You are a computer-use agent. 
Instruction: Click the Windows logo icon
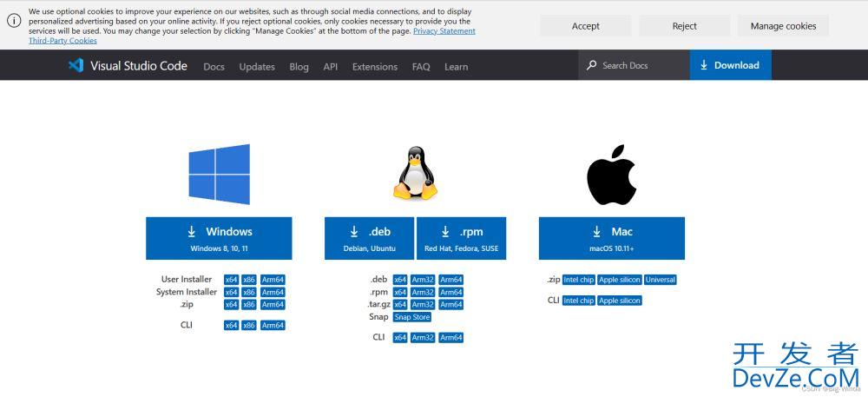click(x=219, y=174)
